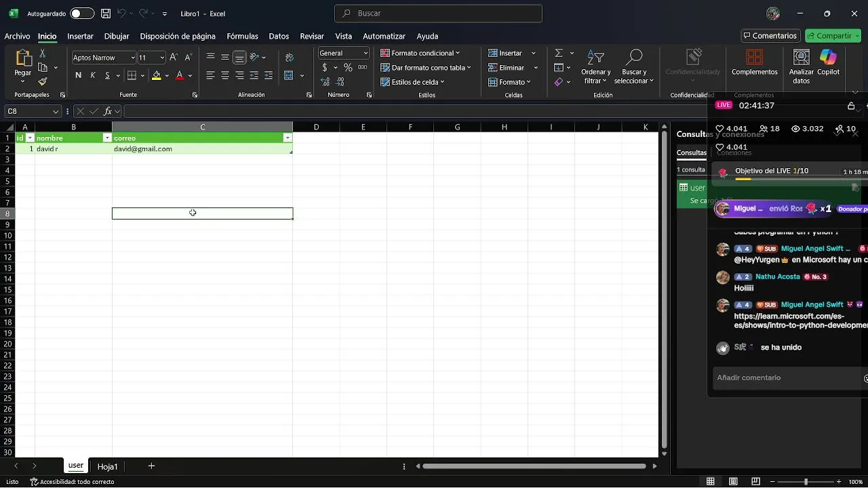Open Copilot from the ribbon
This screenshot has width=868, height=488.
point(828,62)
